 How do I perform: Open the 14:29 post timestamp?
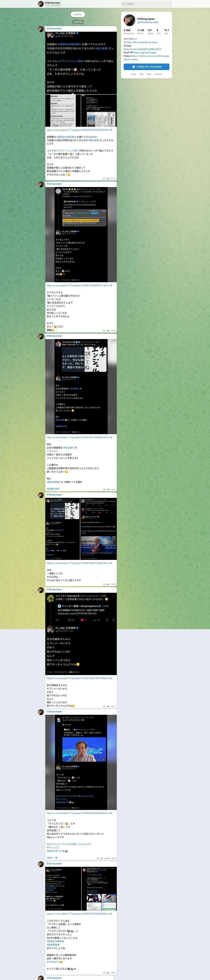(113, 584)
